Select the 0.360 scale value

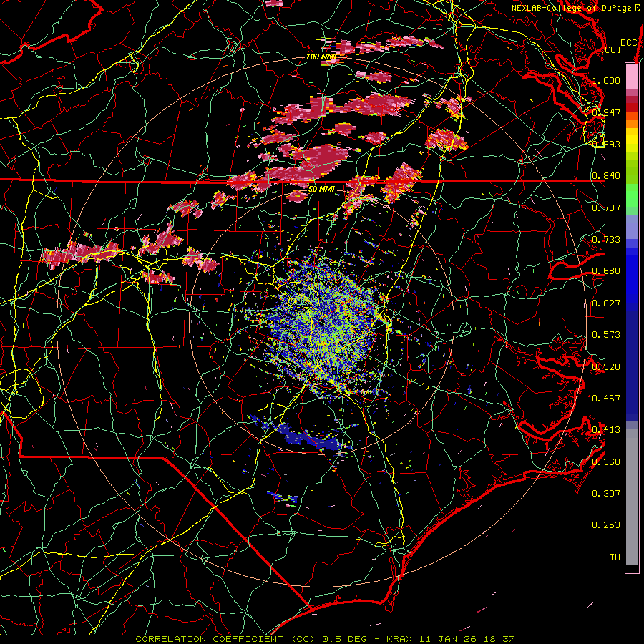tap(606, 462)
